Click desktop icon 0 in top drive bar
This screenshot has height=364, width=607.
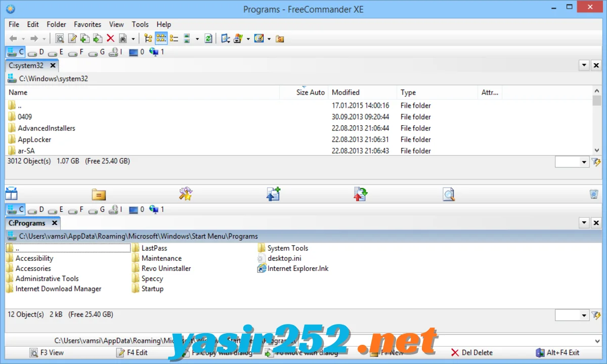click(x=137, y=52)
